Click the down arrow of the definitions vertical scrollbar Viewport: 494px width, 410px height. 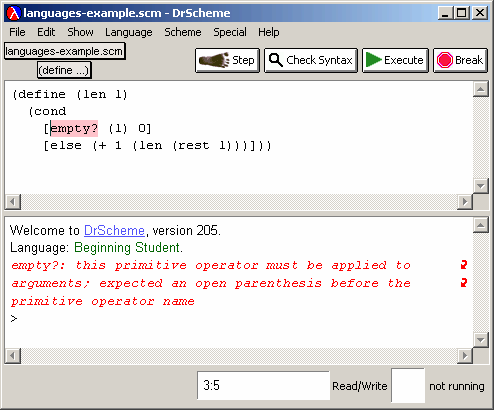point(481,186)
